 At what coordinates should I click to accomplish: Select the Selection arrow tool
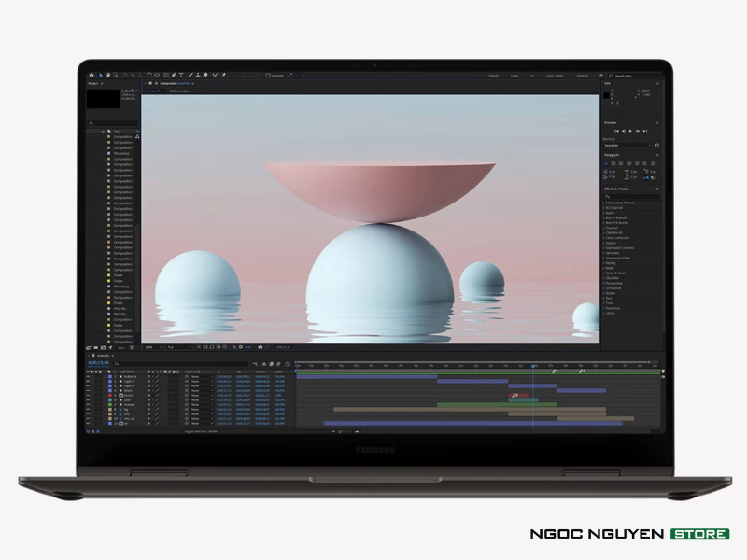point(101,75)
